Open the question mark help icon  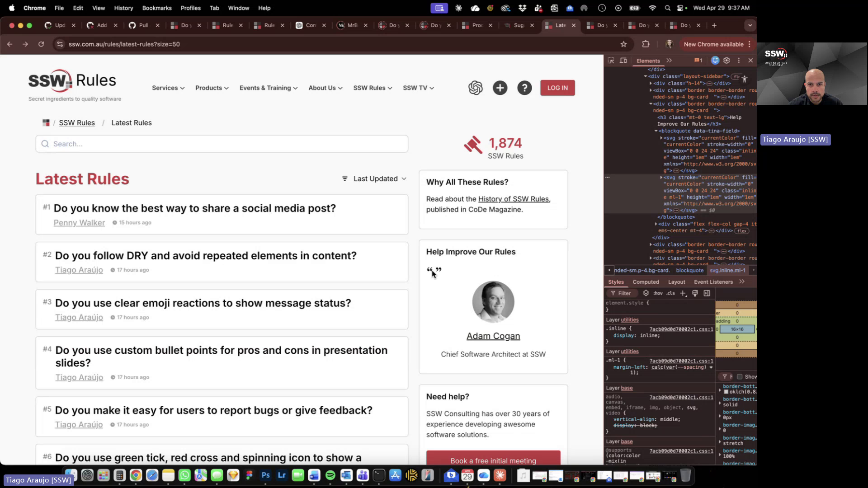tap(524, 88)
